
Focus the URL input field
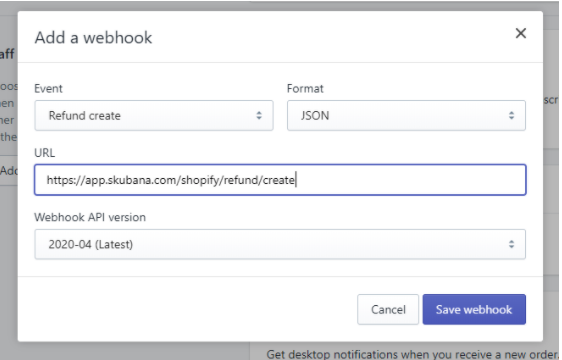coord(280,180)
